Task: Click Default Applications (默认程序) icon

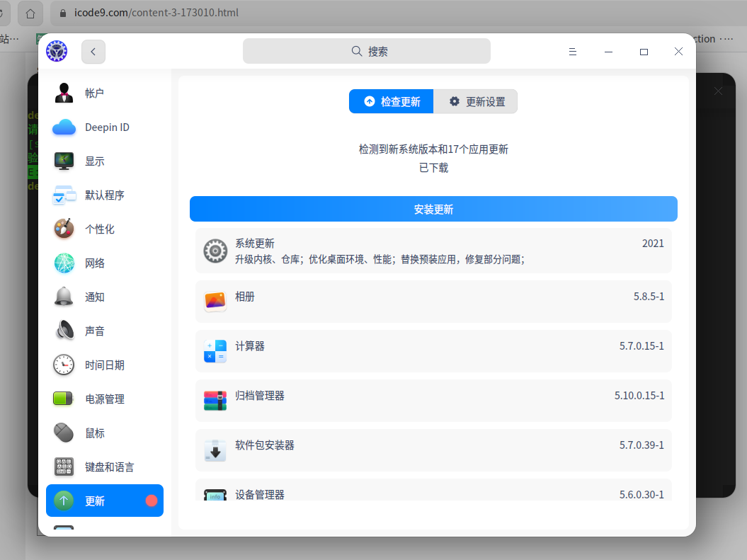Action: click(x=64, y=195)
